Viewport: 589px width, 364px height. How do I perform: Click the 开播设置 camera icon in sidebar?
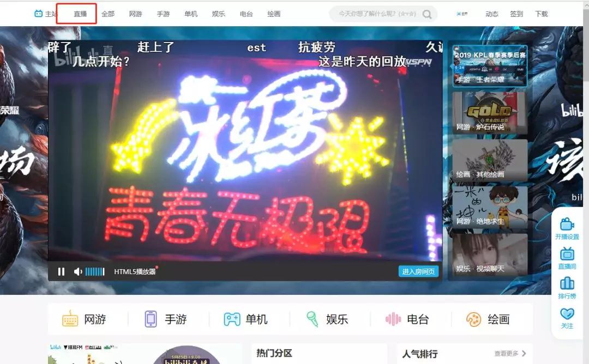click(567, 224)
